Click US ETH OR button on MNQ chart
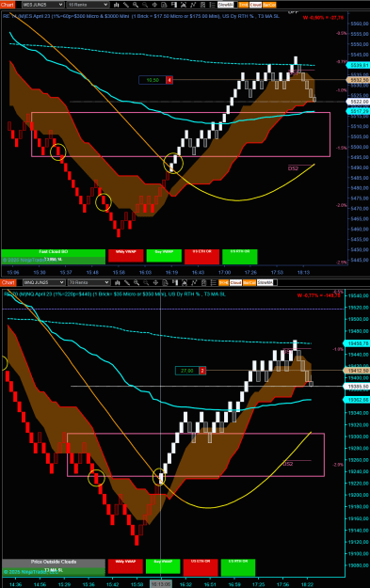The image size is (370, 588). point(201,567)
